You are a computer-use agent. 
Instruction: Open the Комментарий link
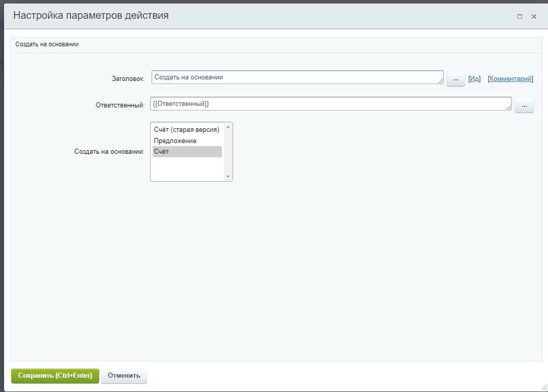click(x=510, y=79)
